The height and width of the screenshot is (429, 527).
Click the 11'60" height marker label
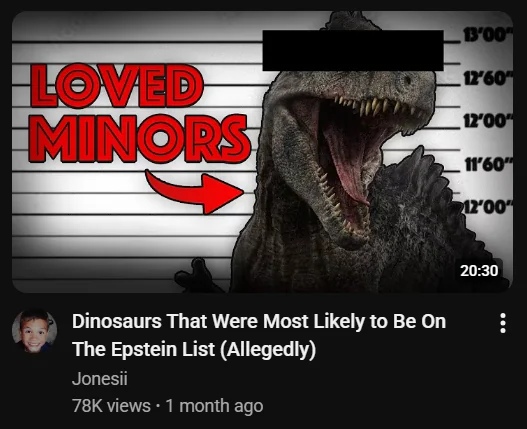487,164
